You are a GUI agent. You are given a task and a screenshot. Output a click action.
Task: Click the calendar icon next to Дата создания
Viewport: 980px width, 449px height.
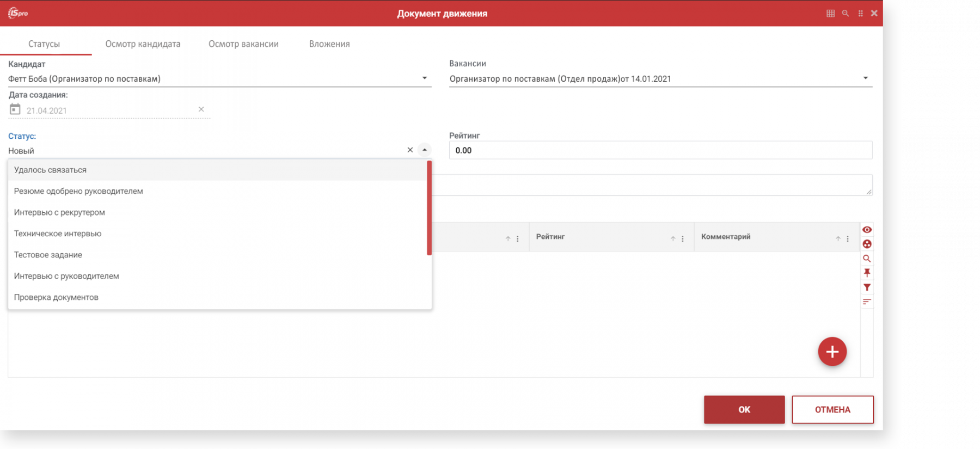(15, 109)
